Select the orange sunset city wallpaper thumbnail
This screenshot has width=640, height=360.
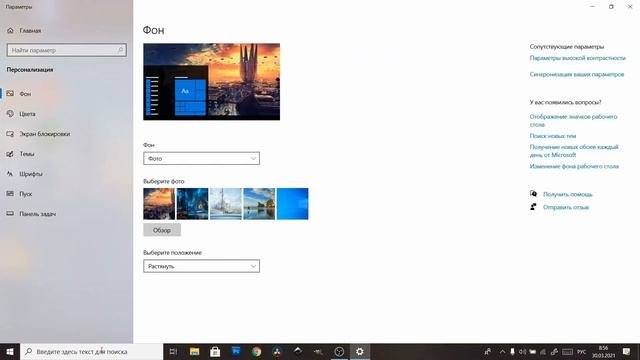coord(159,204)
